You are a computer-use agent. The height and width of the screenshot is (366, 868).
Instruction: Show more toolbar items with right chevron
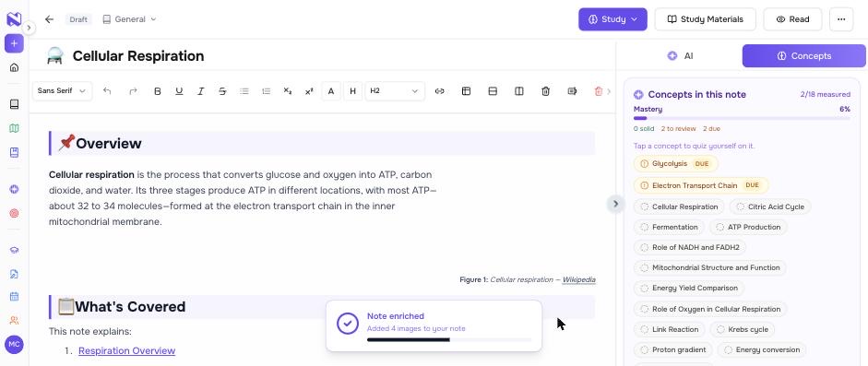609,91
